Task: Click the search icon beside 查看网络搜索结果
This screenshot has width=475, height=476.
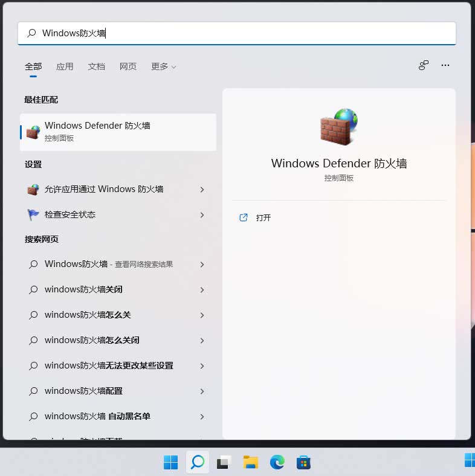Action: [33, 265]
